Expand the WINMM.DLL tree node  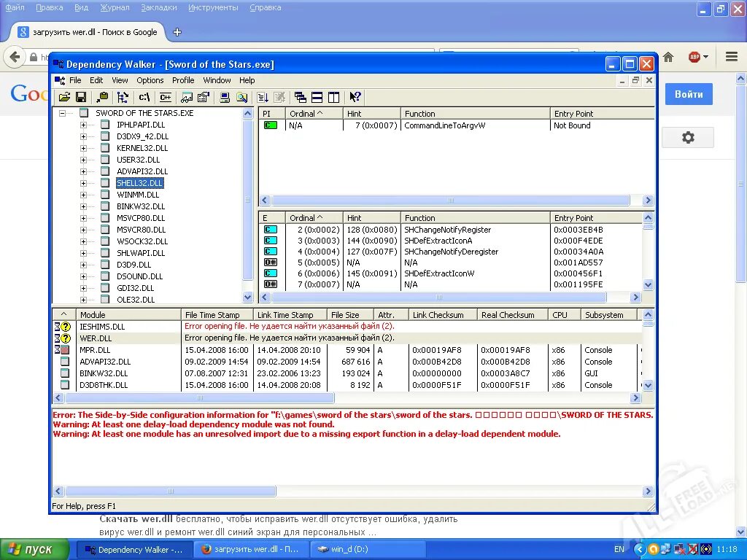(x=83, y=195)
